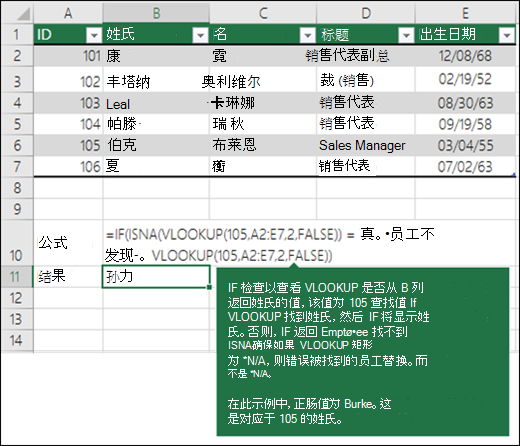This screenshot has width=520, height=446.
Task: Click cell with ID 105
Action: [68, 145]
